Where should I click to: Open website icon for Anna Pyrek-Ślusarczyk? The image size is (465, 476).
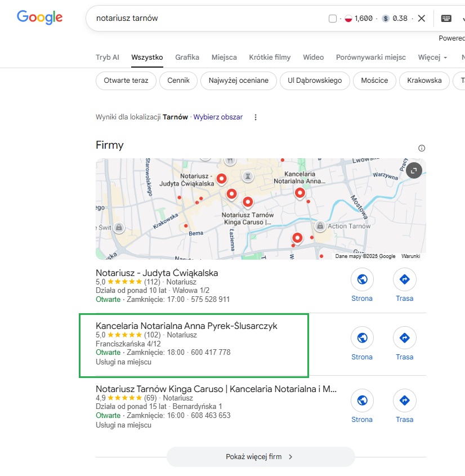coord(362,337)
